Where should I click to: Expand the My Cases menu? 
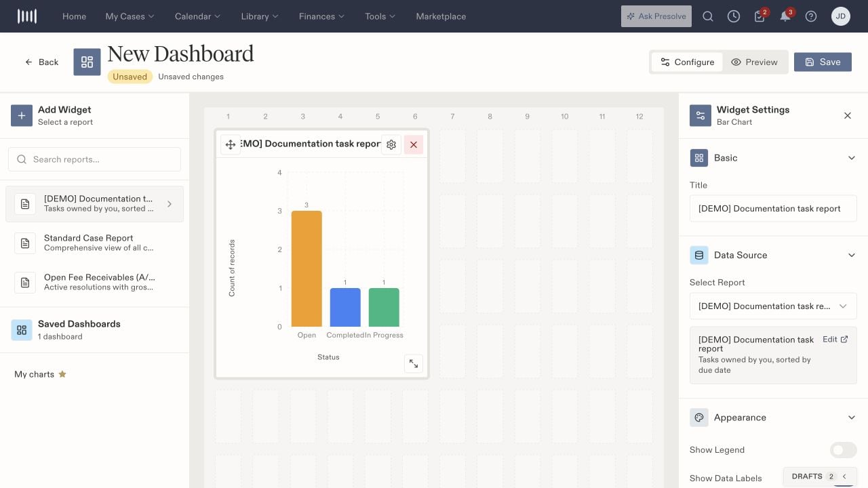pos(130,16)
